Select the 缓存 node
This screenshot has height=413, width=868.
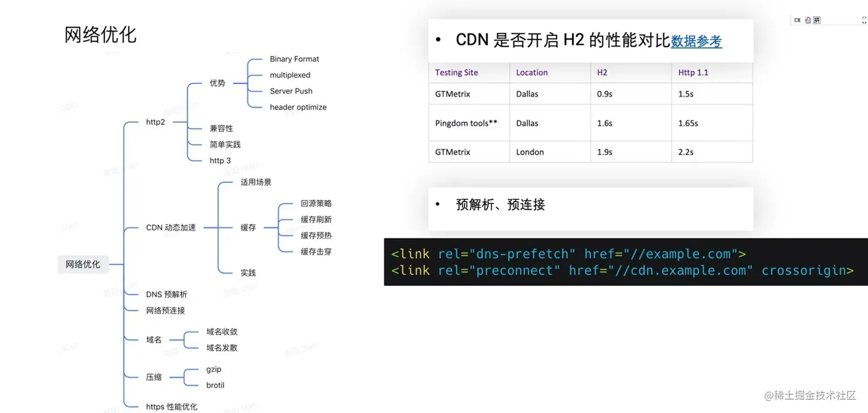pyautogui.click(x=248, y=227)
